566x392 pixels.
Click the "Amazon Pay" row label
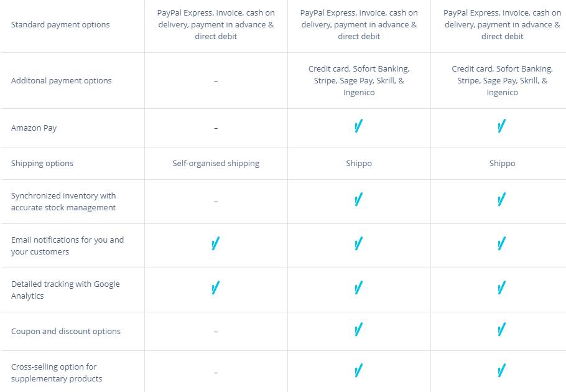(x=34, y=128)
